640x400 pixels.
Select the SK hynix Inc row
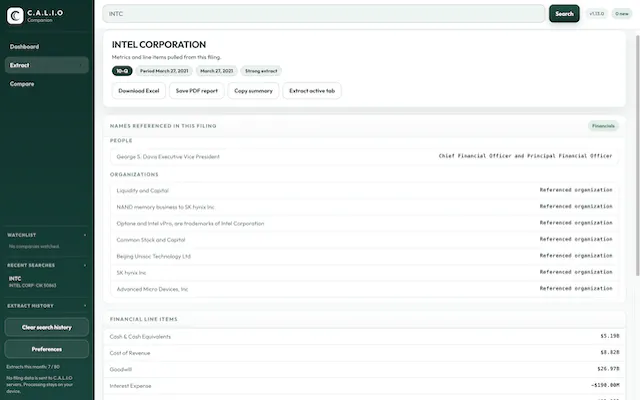(x=364, y=272)
